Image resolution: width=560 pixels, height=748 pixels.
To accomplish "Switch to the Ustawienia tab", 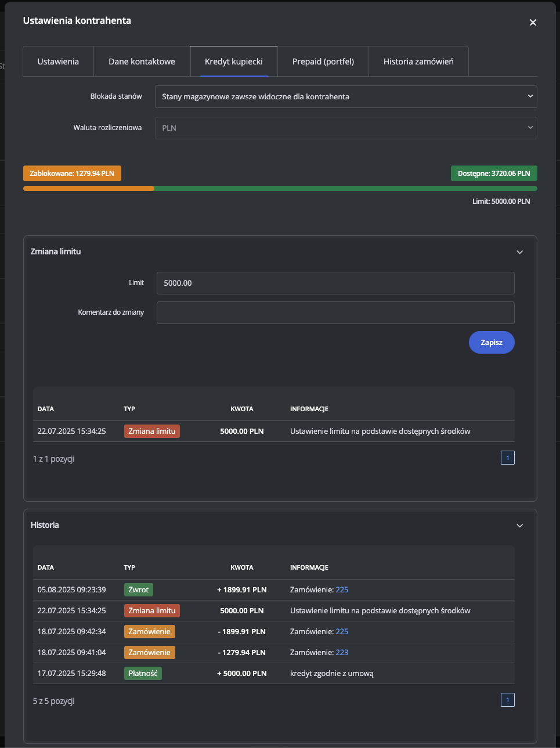I will pyautogui.click(x=58, y=62).
